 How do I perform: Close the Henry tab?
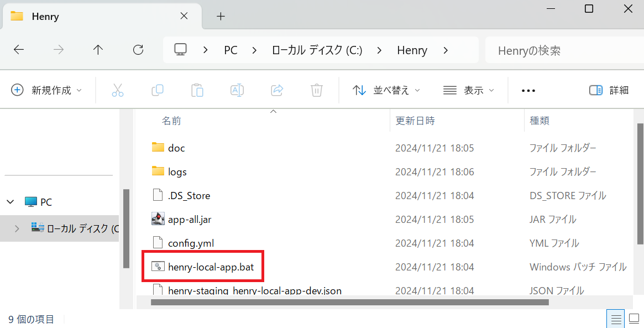point(184,16)
